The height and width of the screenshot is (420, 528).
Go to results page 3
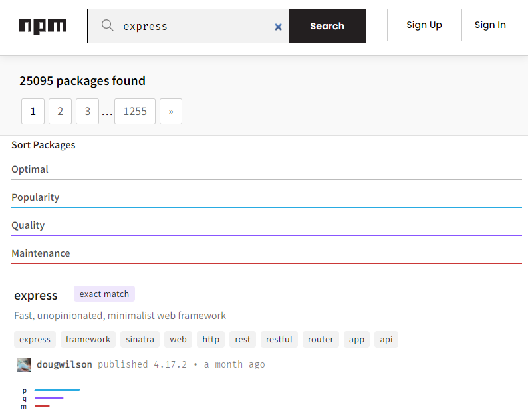click(x=88, y=112)
